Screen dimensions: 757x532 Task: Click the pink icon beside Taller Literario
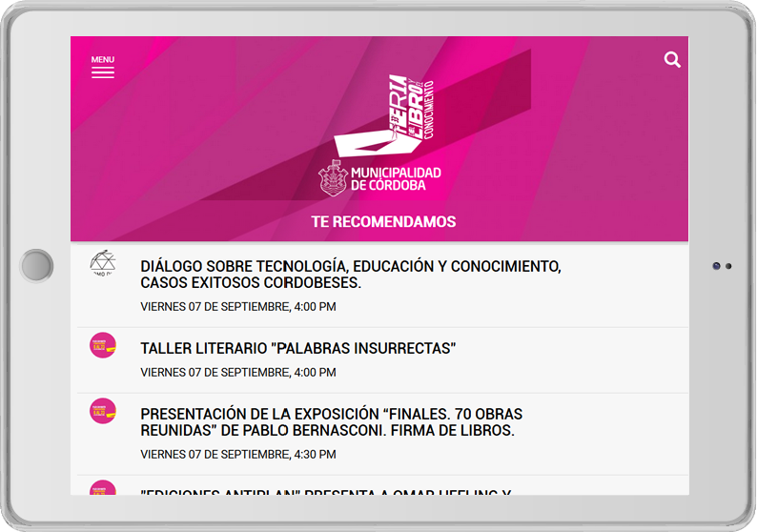point(103,345)
